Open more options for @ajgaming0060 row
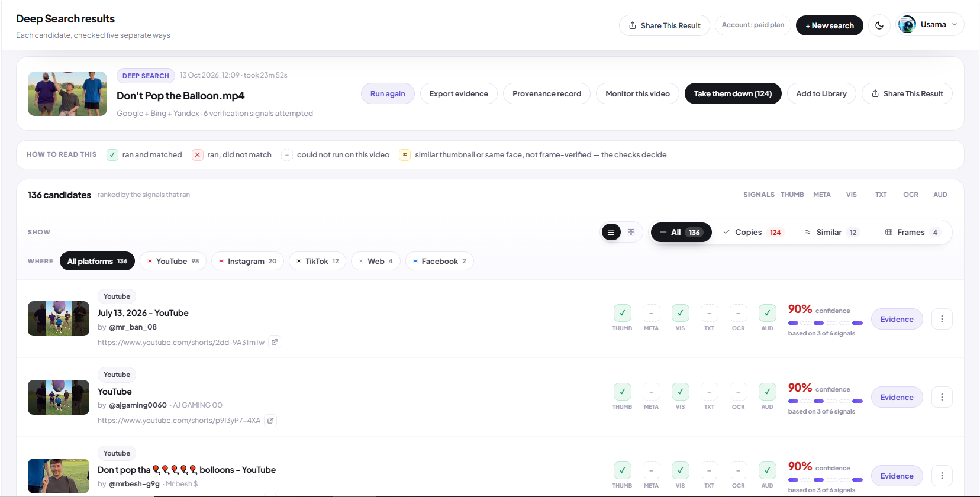980x497 pixels. 942,398
